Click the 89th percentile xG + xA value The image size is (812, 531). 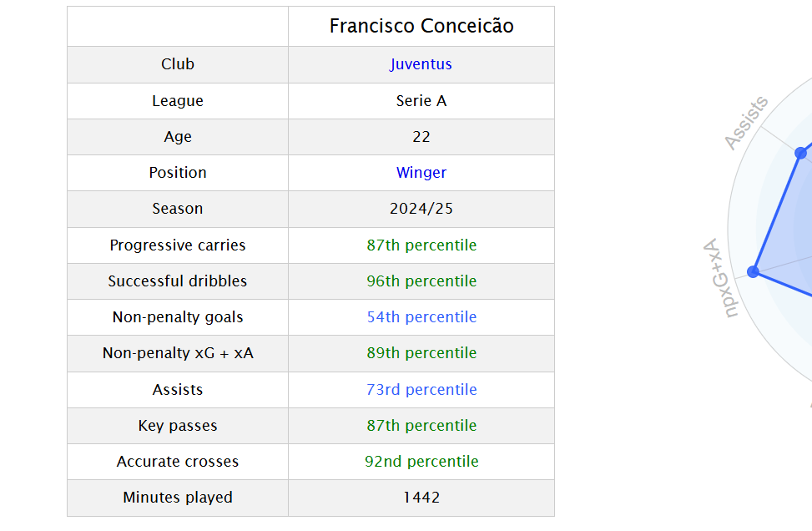(421, 353)
